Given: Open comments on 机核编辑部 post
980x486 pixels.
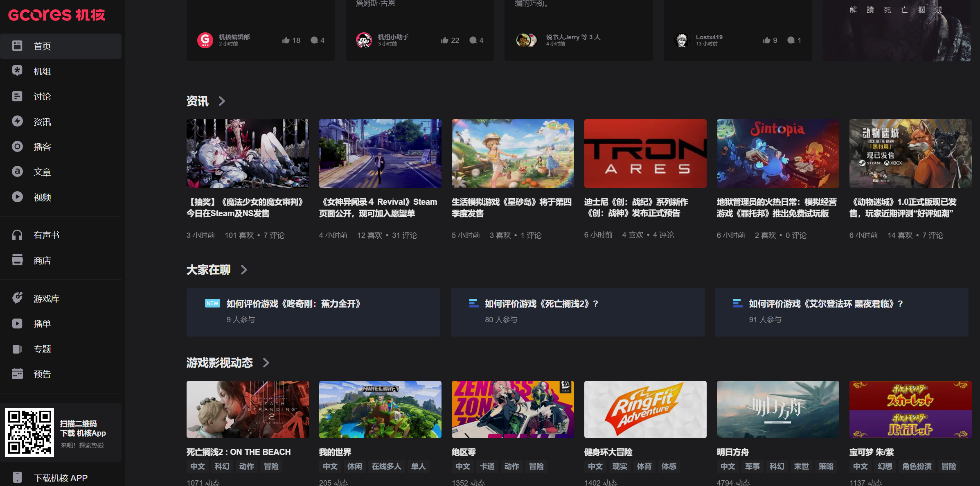Looking at the screenshot, I should (314, 40).
